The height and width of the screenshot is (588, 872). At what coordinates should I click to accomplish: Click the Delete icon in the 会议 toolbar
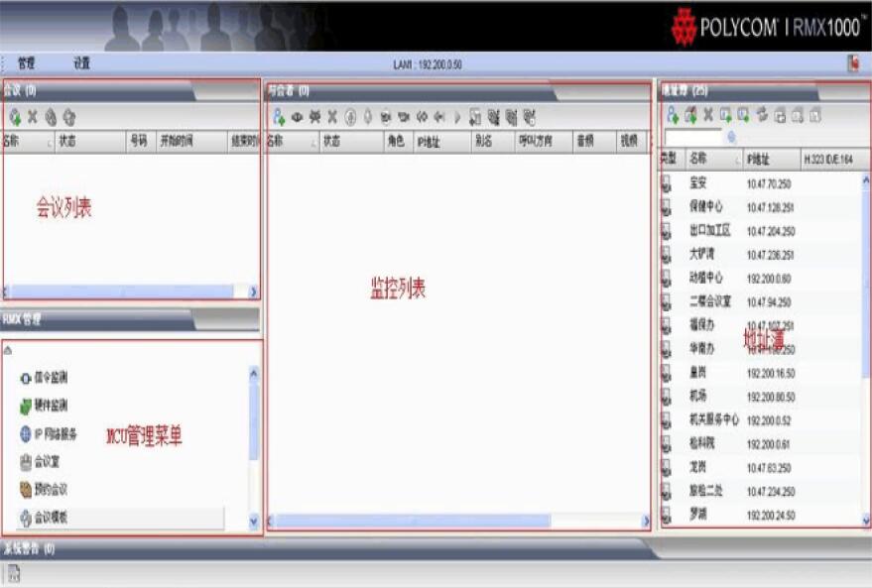coord(32,117)
